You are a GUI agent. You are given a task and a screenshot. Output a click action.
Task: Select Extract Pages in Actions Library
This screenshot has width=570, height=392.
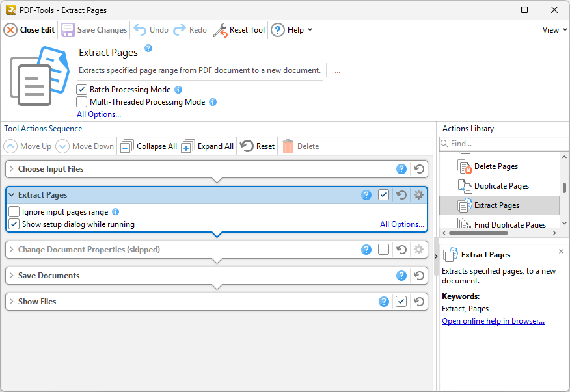[x=499, y=205]
